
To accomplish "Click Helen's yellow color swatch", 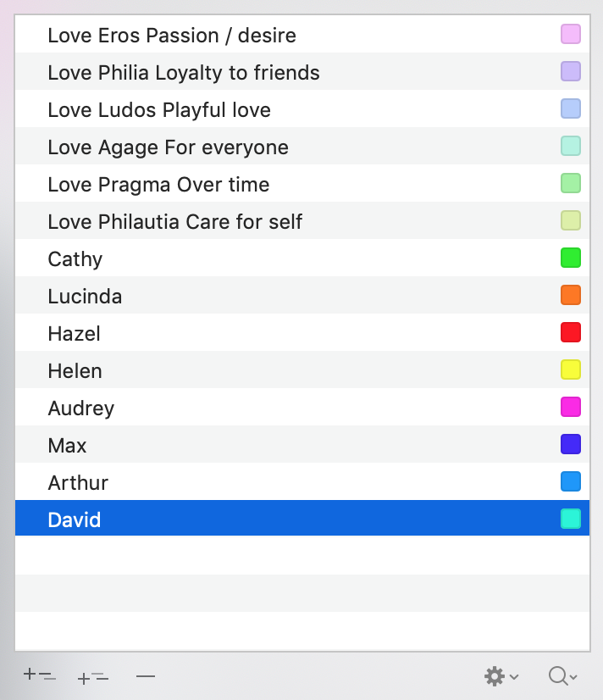I will 571,369.
